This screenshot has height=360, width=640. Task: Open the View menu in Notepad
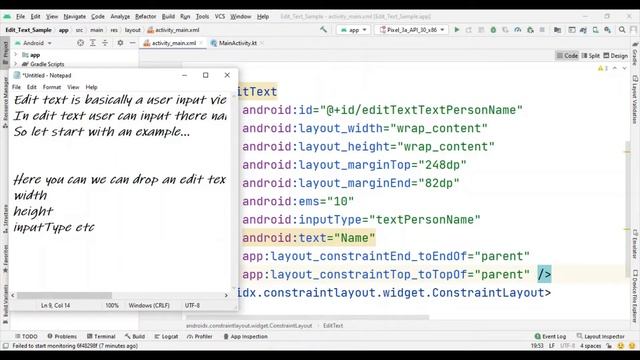(x=73, y=87)
